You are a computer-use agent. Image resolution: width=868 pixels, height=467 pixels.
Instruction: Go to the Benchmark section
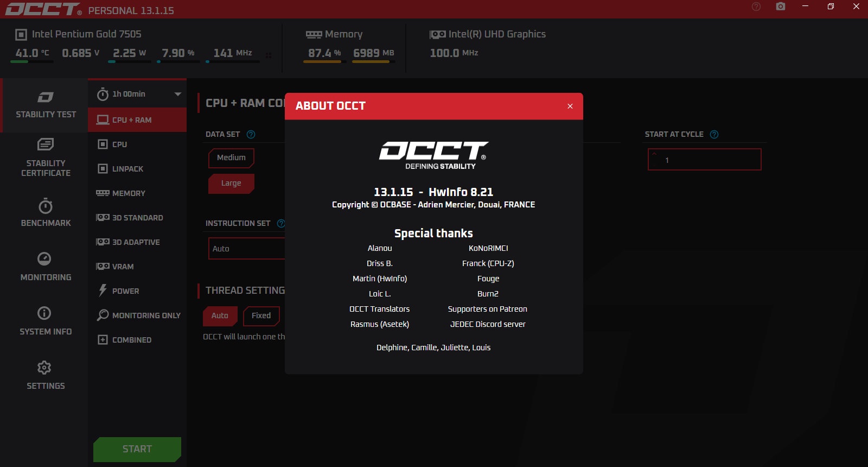(46, 213)
